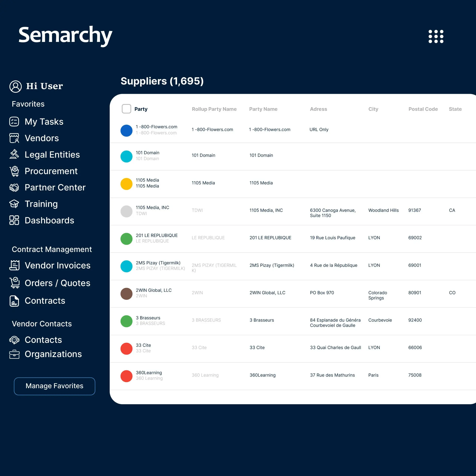Click 'URL Only' address cell
This screenshot has width=476, height=476.
pyautogui.click(x=319, y=130)
